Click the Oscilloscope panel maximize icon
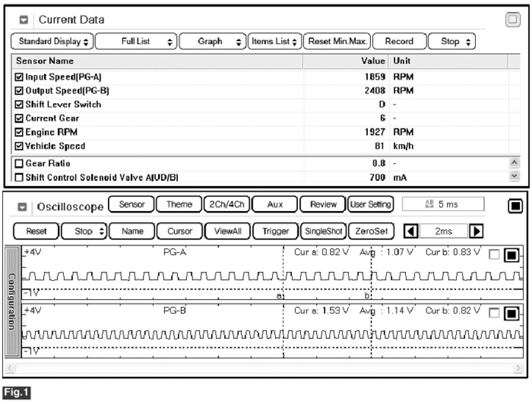Image resolution: width=532 pixels, height=404 pixels. 515,206
